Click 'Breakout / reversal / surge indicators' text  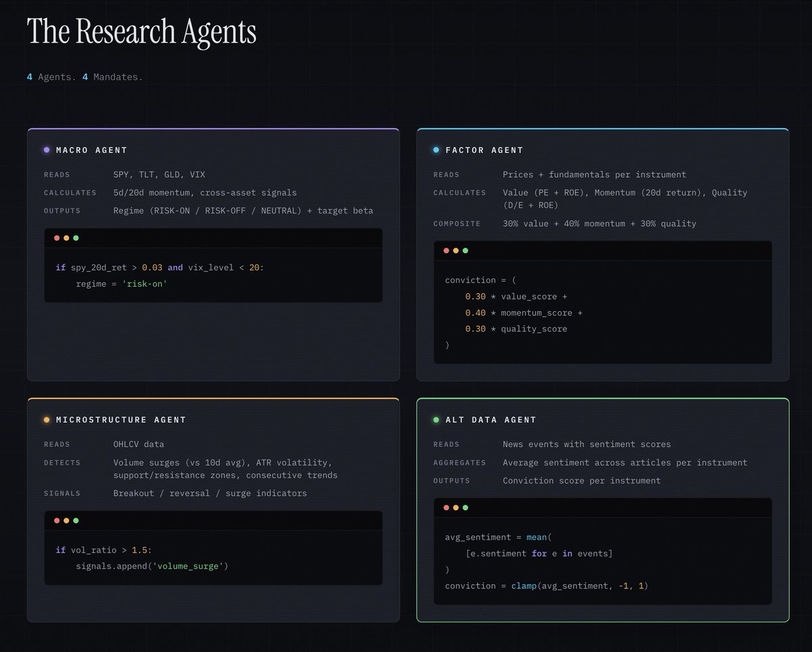tap(210, 493)
